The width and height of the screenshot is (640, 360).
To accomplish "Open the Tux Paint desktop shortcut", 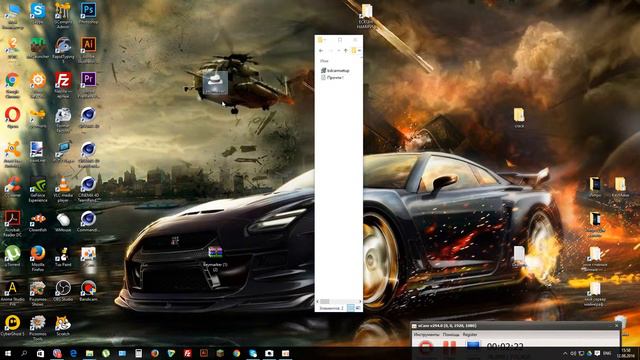I will point(63,256).
